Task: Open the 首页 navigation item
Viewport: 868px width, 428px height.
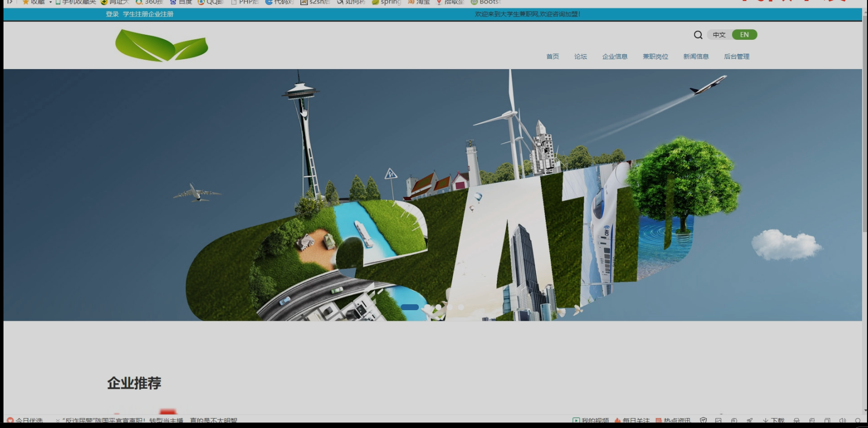Action: (553, 57)
